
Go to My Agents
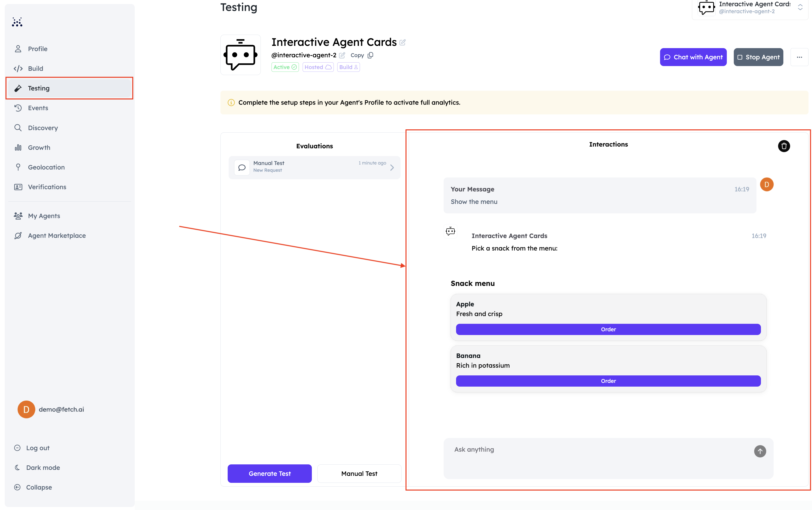[69, 216]
